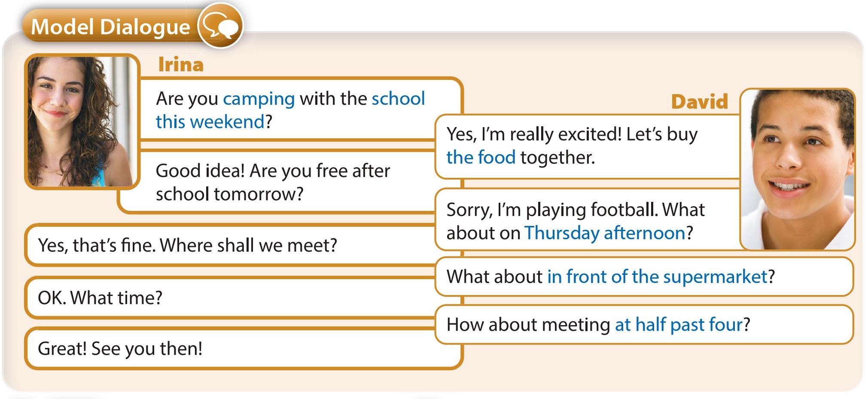The image size is (868, 399).
Task: Click the blue phrase at half past four
Action: (x=679, y=325)
